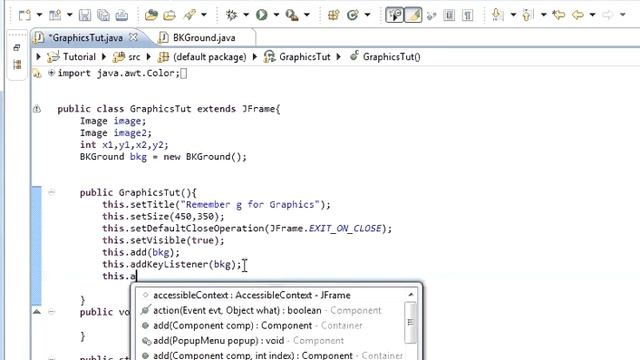
Task: Open the Back navigation history dropdown
Action: click(592, 15)
